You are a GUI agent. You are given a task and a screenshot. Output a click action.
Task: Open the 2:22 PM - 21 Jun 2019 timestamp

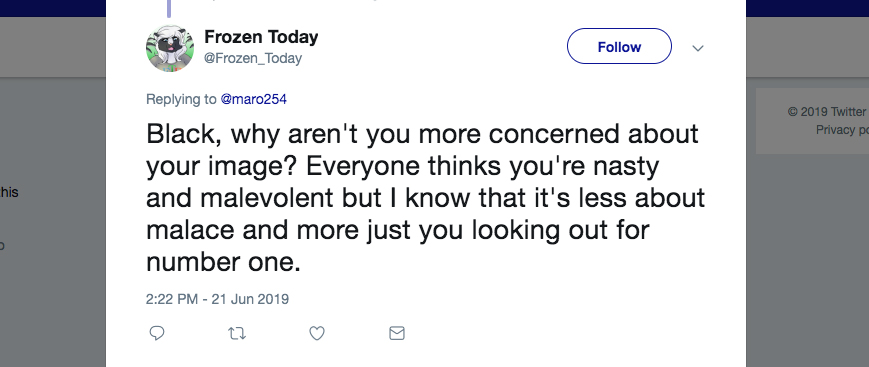217,299
